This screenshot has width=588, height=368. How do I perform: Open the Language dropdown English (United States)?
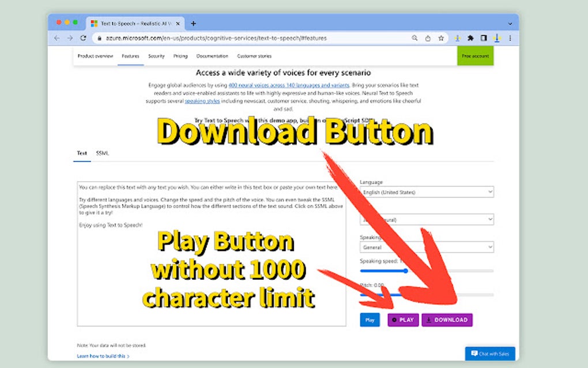click(x=427, y=192)
